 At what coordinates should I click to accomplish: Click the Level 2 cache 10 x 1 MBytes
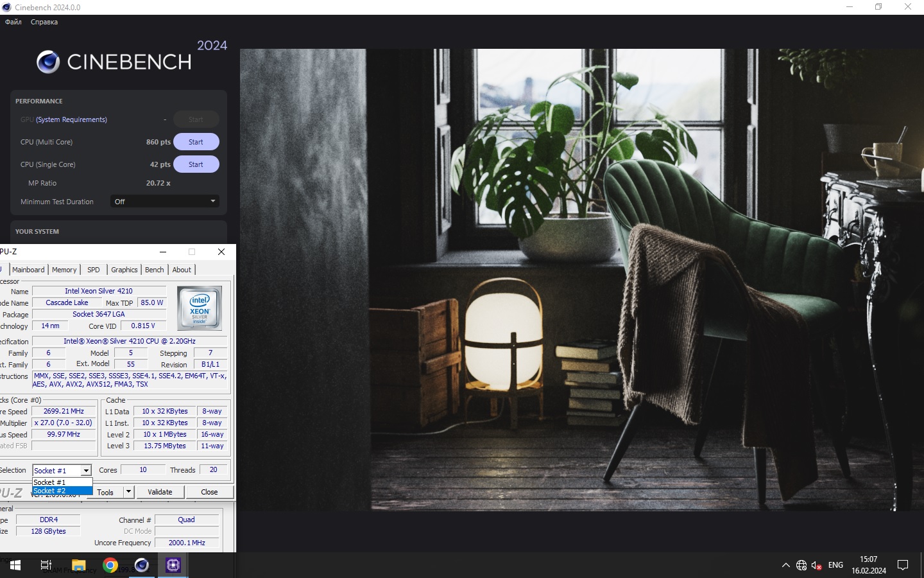165,434
